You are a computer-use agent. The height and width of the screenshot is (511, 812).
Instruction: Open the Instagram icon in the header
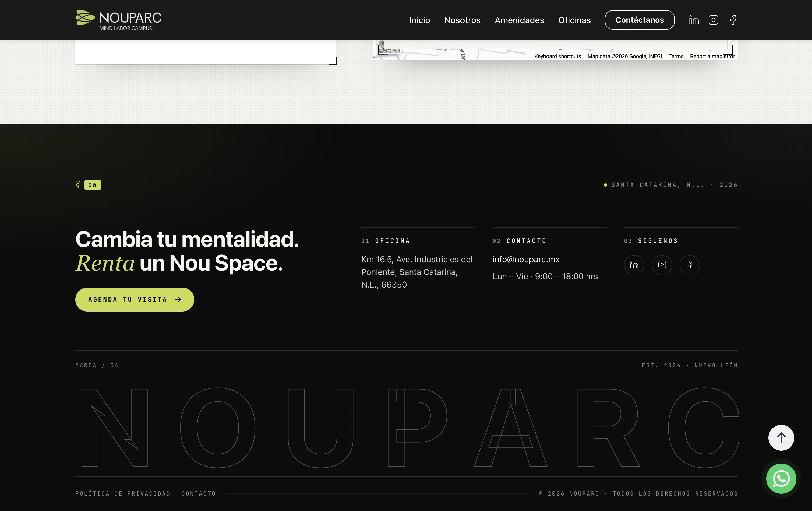[x=713, y=20]
